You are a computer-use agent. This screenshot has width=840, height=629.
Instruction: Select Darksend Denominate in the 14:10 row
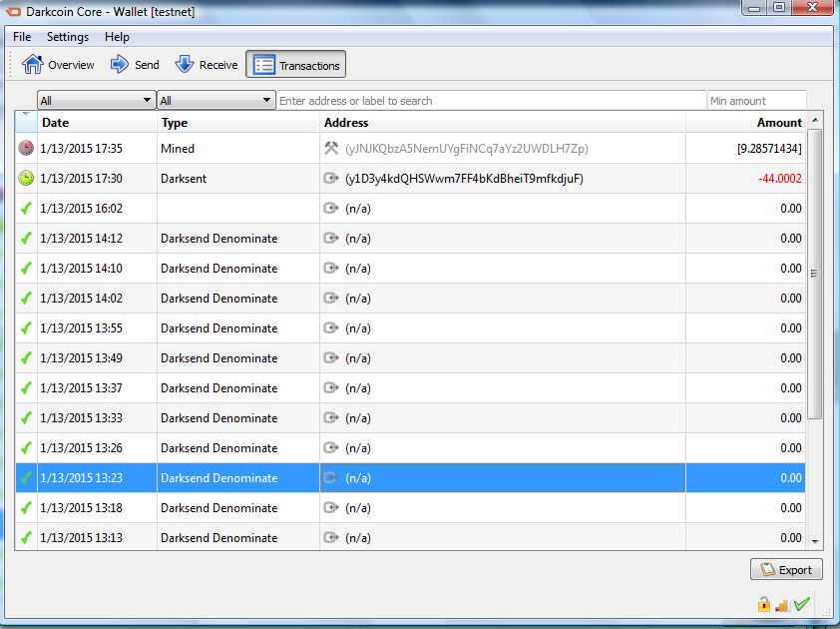[219, 269]
